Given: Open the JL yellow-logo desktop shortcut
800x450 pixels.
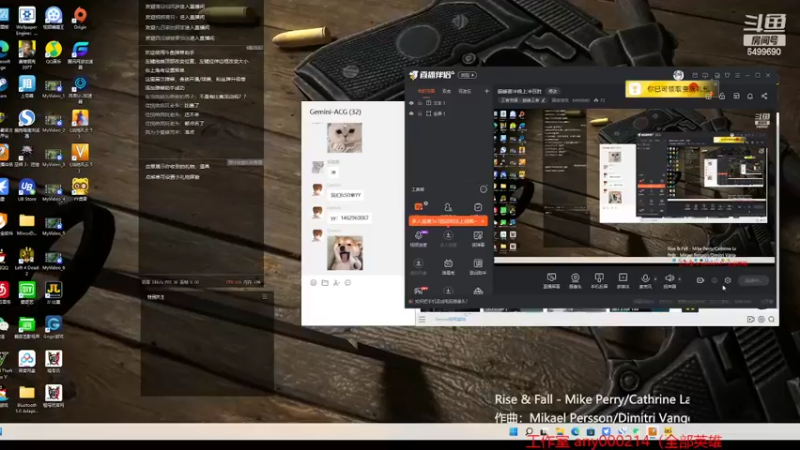Looking at the screenshot, I should pyautogui.click(x=53, y=293).
